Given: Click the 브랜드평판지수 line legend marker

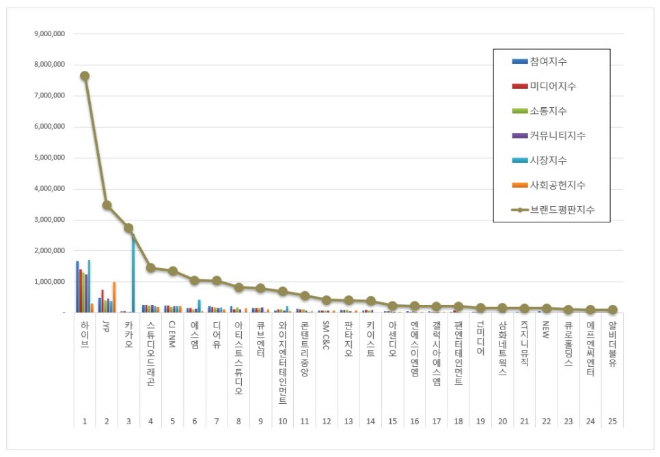Looking at the screenshot, I should [520, 211].
